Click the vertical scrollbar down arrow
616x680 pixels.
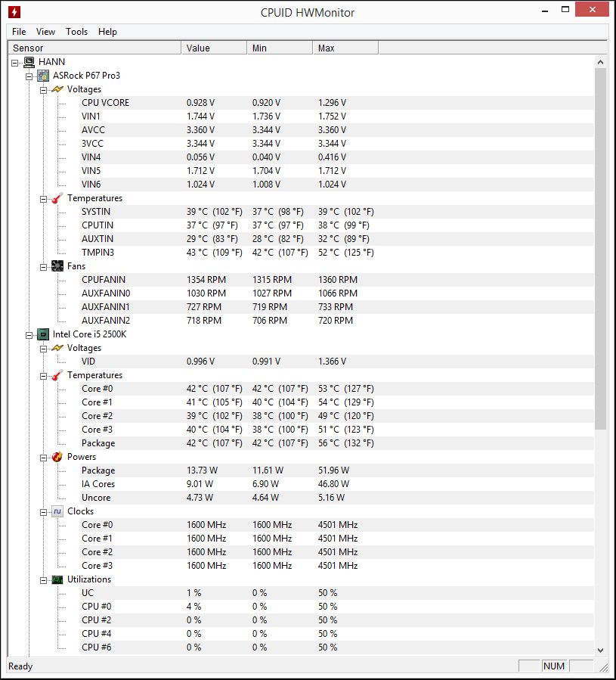601,649
